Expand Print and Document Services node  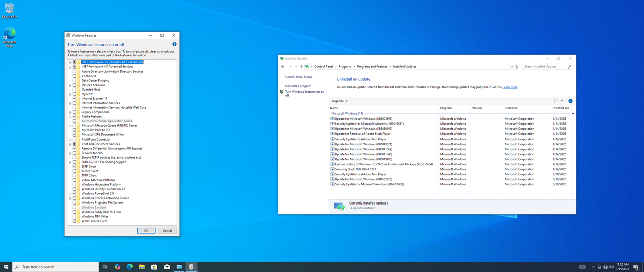pyautogui.click(x=70, y=144)
